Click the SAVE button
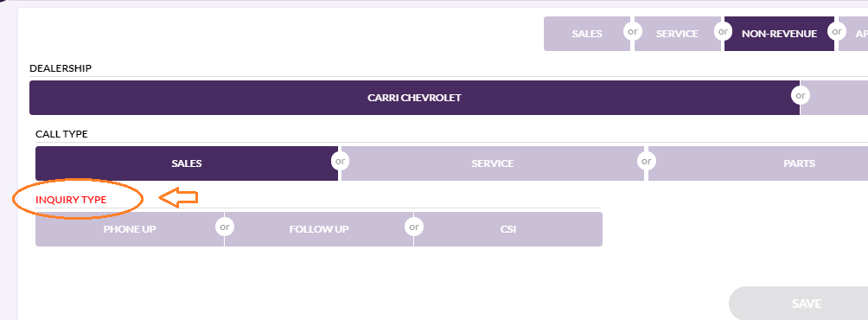This screenshot has width=868, height=320. coord(800,304)
